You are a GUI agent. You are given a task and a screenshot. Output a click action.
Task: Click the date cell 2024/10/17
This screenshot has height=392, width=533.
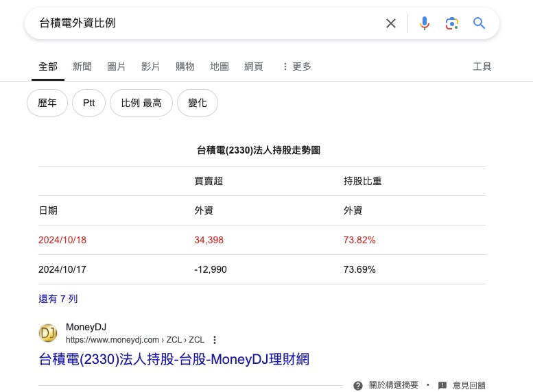pyautogui.click(x=62, y=270)
